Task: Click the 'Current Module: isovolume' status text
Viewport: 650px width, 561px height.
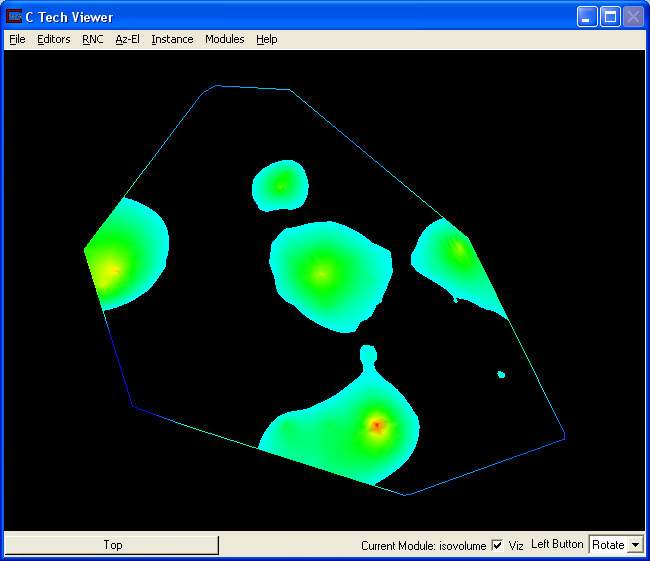Action: click(x=423, y=545)
